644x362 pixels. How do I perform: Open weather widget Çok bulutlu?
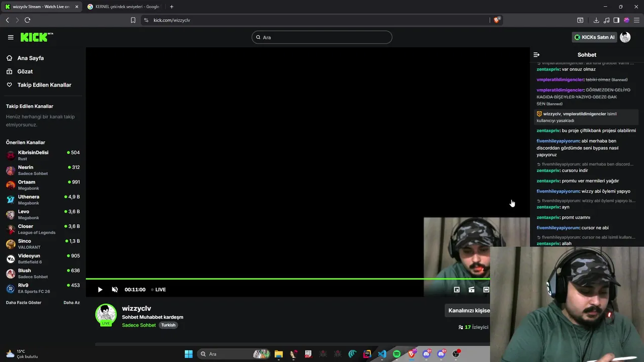(x=21, y=354)
